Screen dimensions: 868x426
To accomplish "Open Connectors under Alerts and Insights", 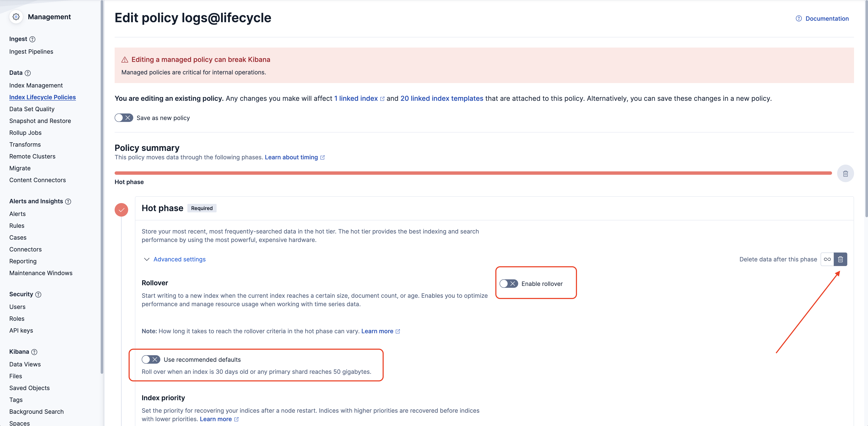I will pyautogui.click(x=26, y=249).
